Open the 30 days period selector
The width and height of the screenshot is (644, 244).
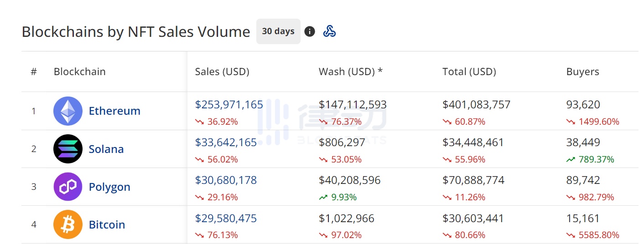(278, 31)
